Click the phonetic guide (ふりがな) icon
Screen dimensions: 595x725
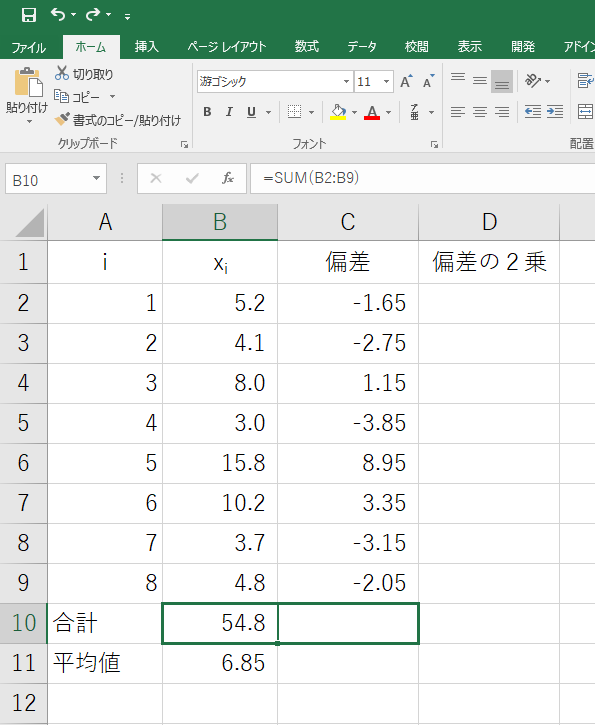pos(415,112)
